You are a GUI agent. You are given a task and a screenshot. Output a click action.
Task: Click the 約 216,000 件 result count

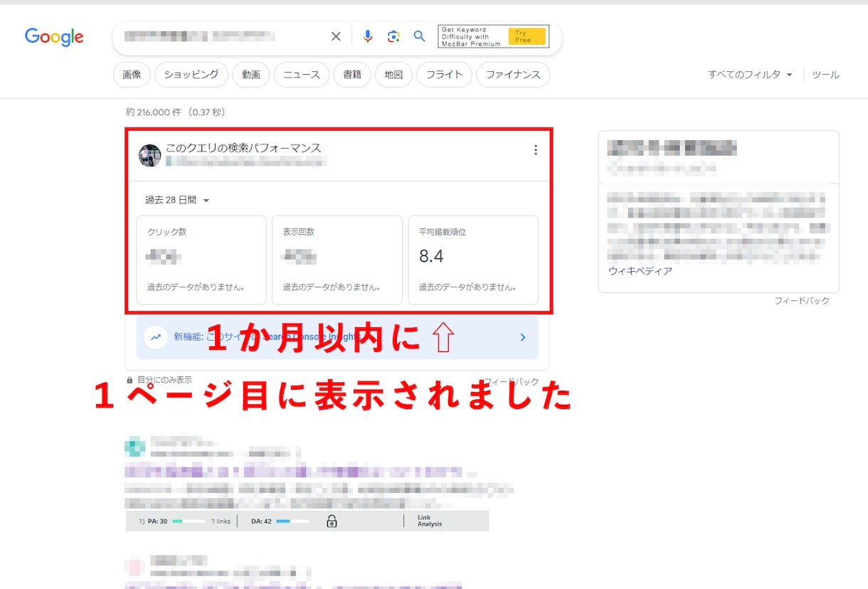click(176, 112)
